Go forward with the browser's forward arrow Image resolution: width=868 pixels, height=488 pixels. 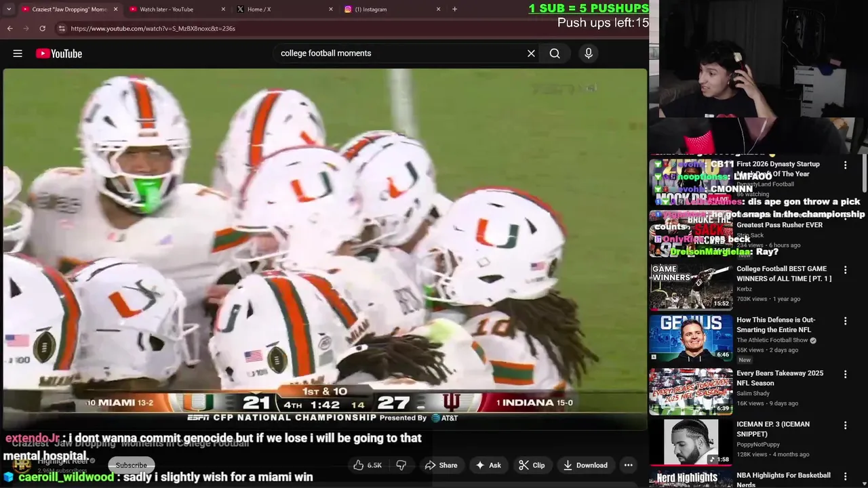click(26, 28)
